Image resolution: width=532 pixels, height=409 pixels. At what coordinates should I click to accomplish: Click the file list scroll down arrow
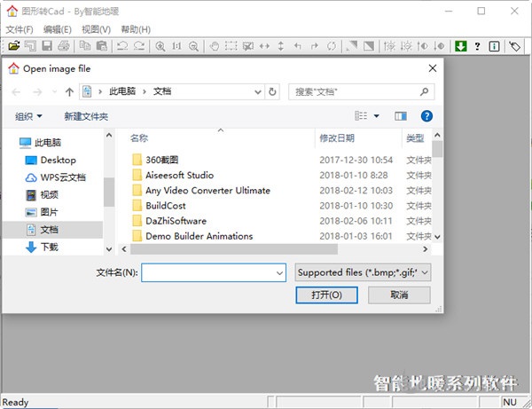(437, 237)
